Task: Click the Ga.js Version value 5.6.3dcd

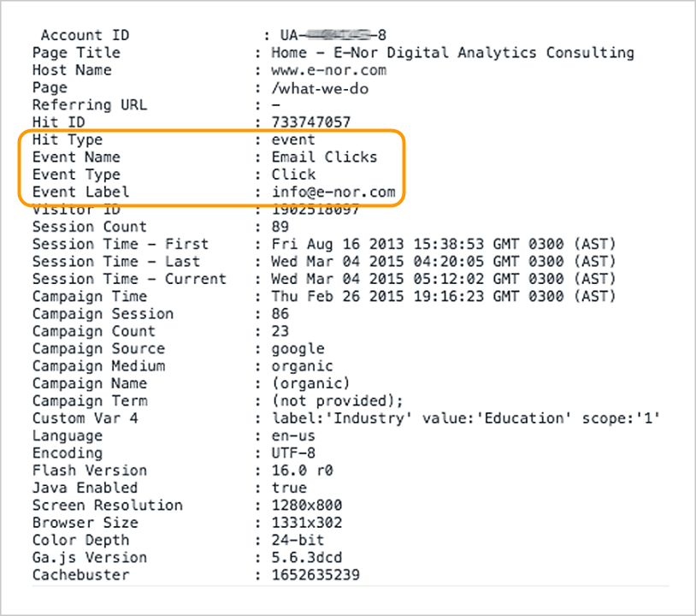Action: [307, 557]
